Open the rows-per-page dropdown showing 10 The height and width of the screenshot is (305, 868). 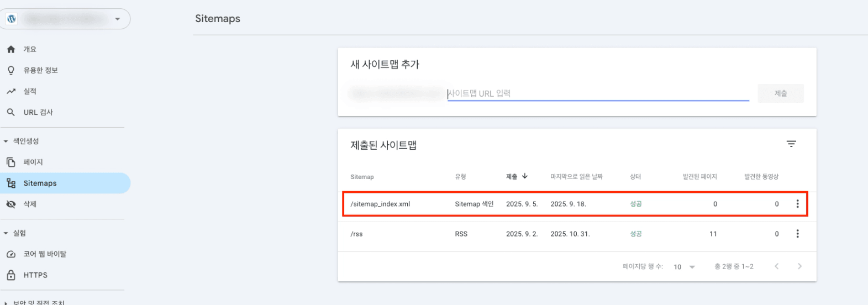coord(684,267)
